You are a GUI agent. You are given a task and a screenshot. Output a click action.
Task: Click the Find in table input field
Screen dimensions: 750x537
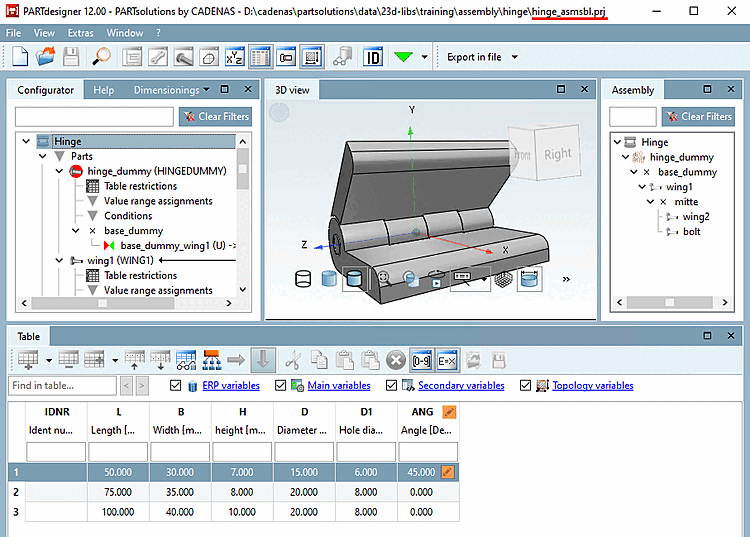[x=63, y=386]
